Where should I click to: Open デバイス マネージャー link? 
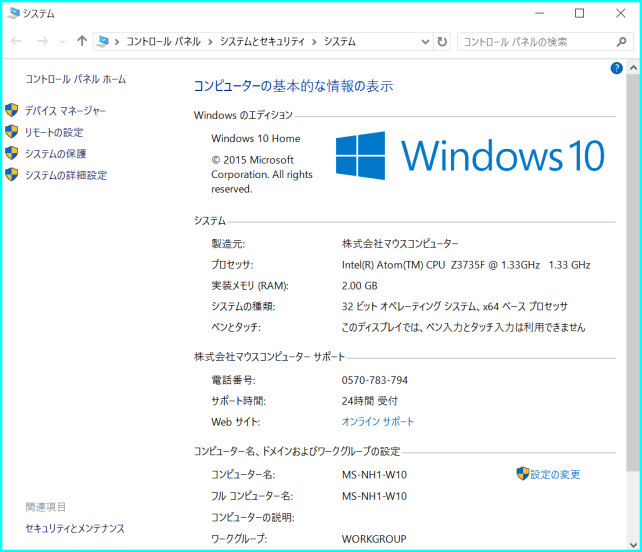tap(66, 111)
